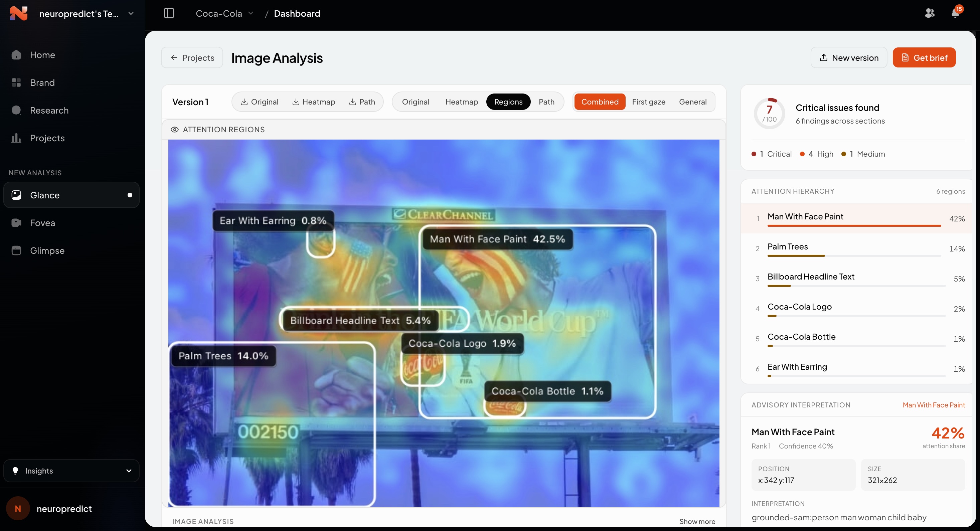
Task: Select the Regions view
Action: (508, 102)
